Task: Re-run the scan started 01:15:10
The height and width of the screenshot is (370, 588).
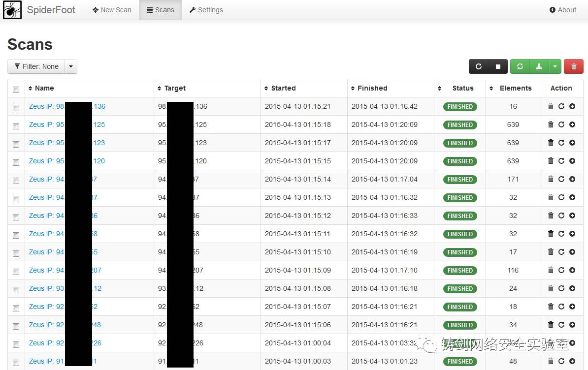Action: (561, 251)
